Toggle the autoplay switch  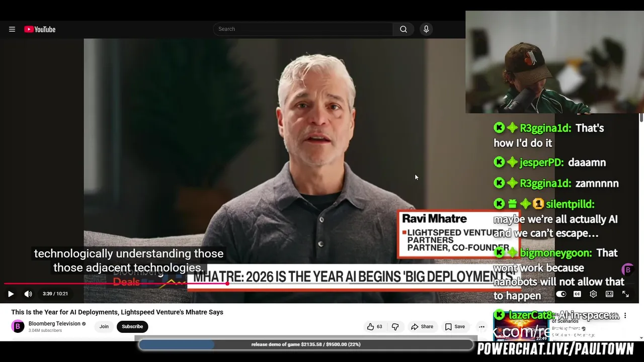coord(561,294)
